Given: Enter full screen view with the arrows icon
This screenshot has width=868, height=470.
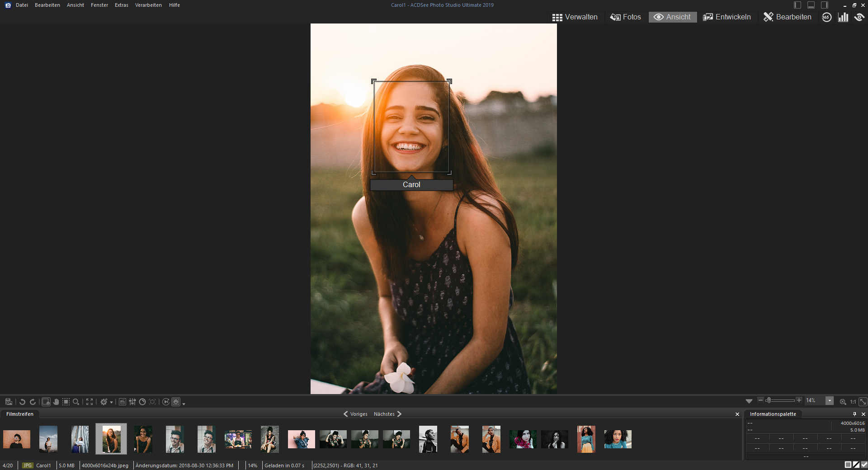Looking at the screenshot, I should coord(90,402).
